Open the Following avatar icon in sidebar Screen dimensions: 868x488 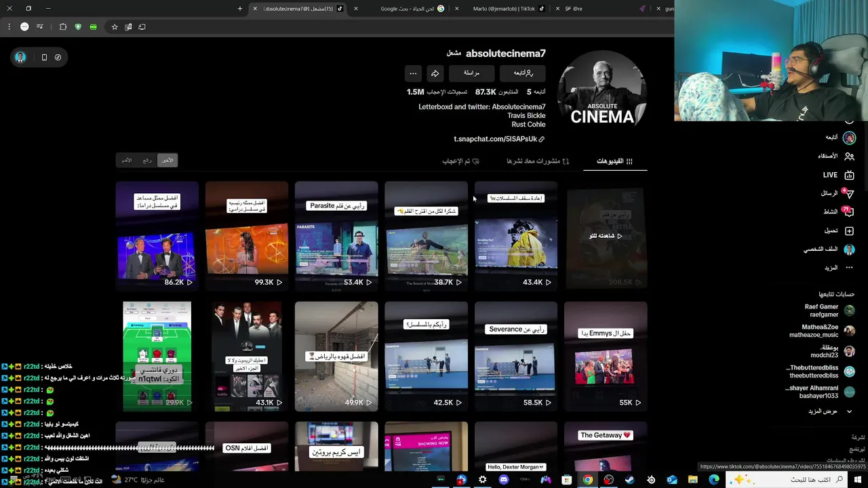(849, 138)
